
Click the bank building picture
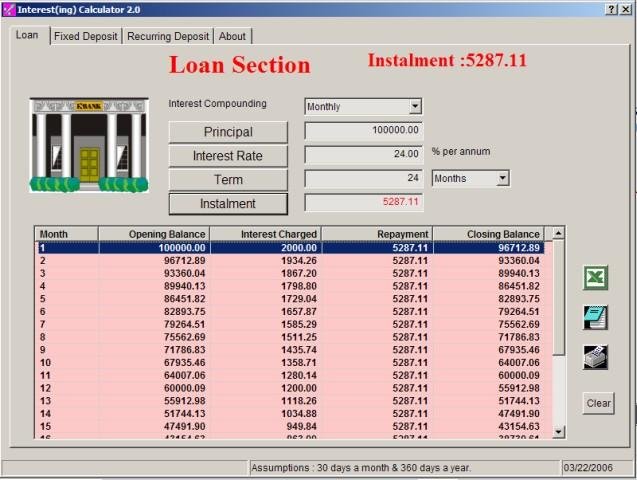coord(89,144)
